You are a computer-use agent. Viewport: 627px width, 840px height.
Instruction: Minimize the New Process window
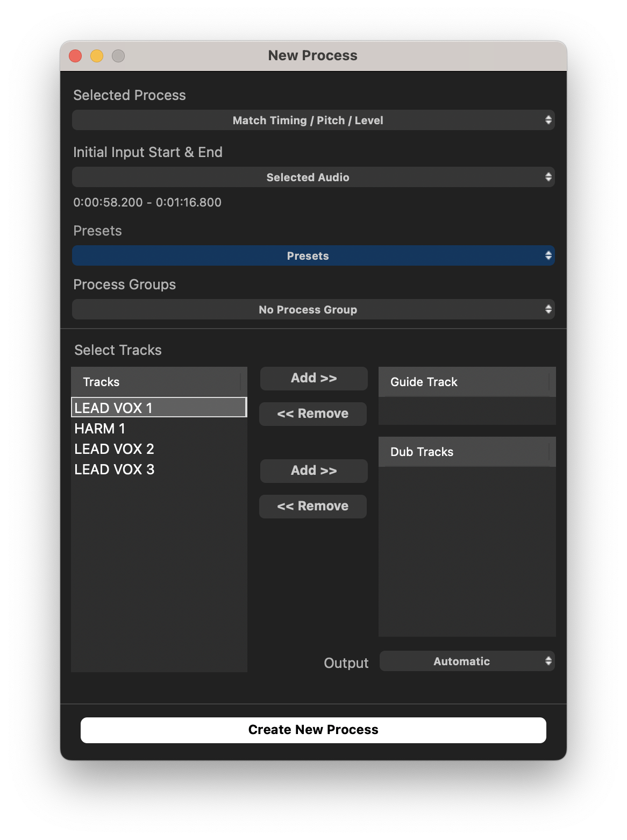tap(97, 56)
